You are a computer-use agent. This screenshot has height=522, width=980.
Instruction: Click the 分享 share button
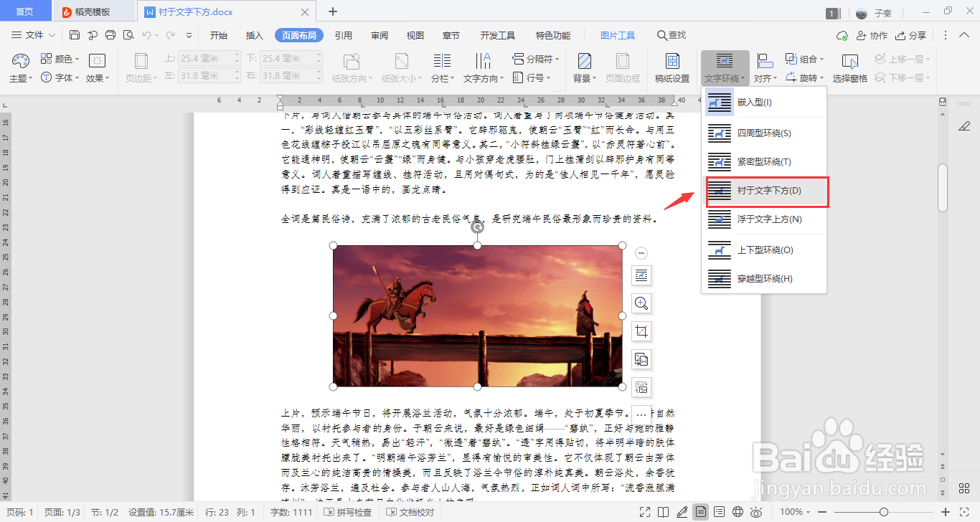pyautogui.click(x=910, y=35)
